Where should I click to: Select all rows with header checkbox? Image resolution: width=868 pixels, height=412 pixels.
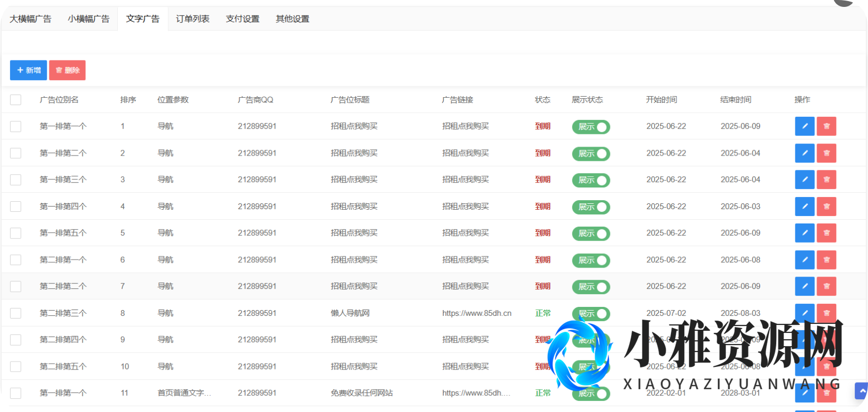coord(16,100)
